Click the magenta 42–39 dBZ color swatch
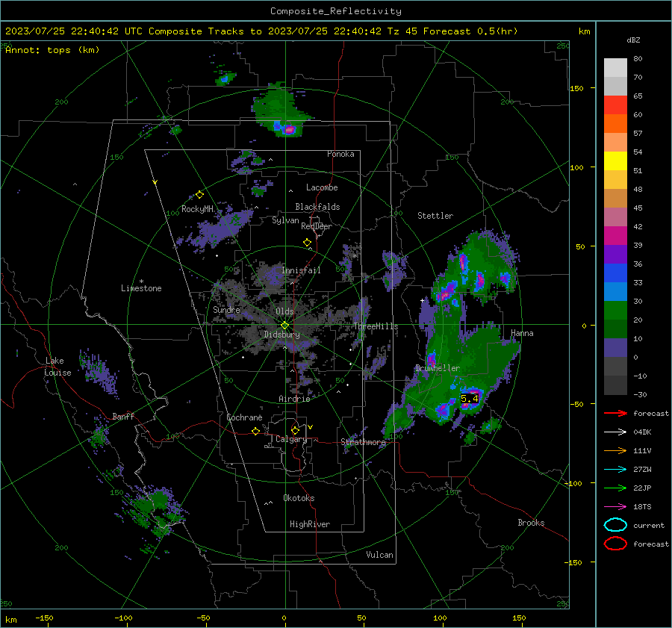Image resolution: width=672 pixels, height=628 pixels. click(x=615, y=236)
